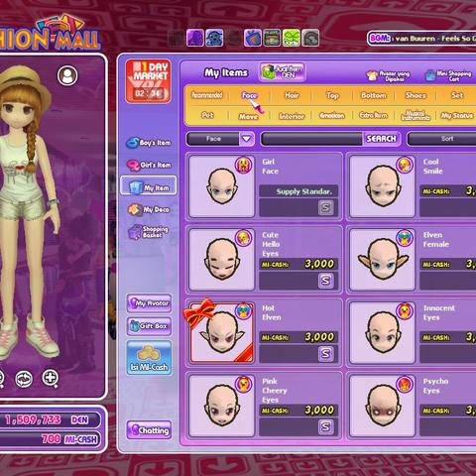This screenshot has width=476, height=476.
Task: Open Shopping Basket in sidebar
Action: [x=149, y=232]
